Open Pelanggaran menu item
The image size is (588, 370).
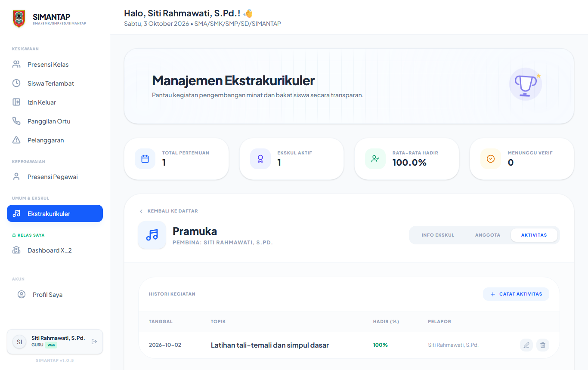click(55, 140)
